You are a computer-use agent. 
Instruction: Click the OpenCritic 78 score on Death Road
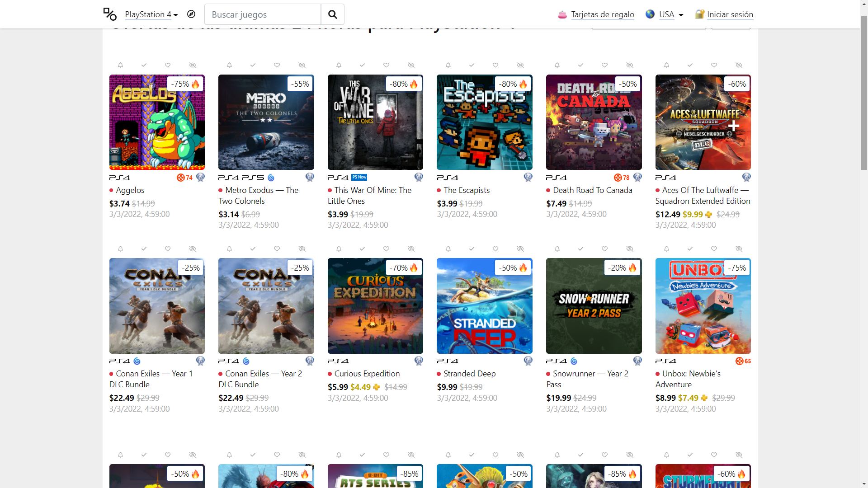[622, 178]
